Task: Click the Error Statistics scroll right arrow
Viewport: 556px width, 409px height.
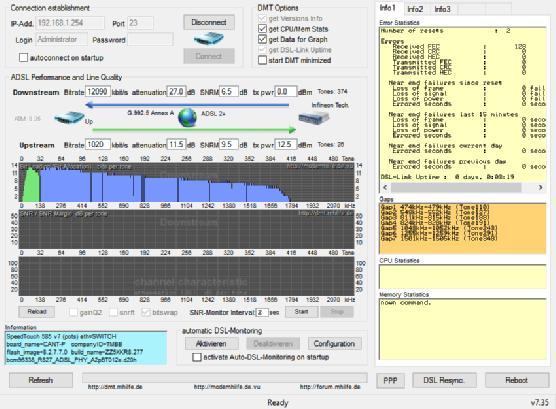Action: tap(540, 187)
